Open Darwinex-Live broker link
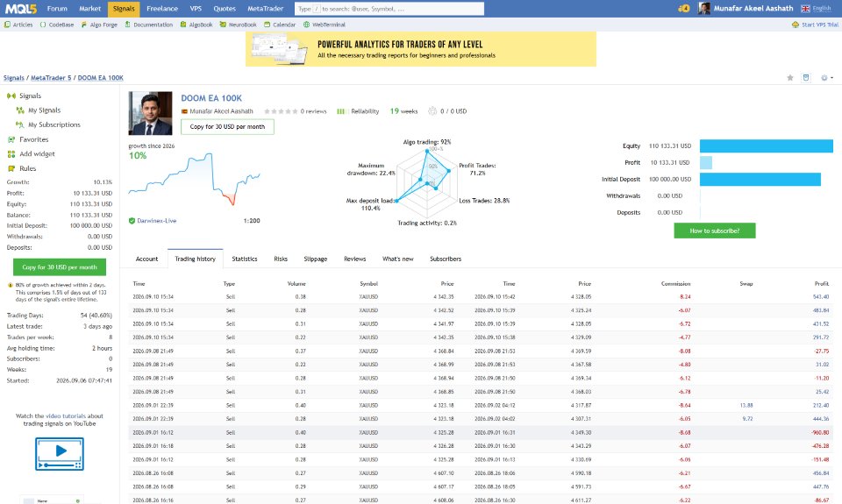 pos(157,221)
